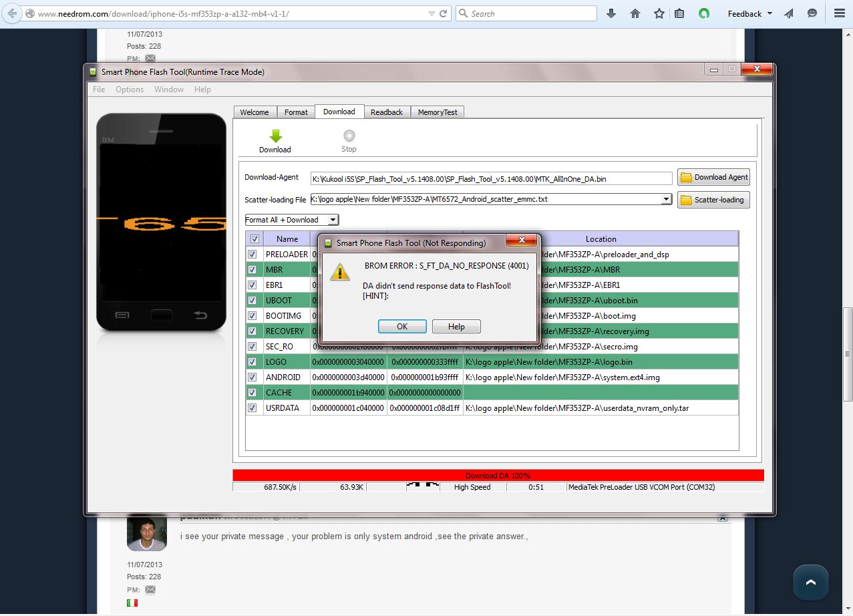This screenshot has height=616, width=853.
Task: Open the Options menu
Action: click(x=129, y=89)
